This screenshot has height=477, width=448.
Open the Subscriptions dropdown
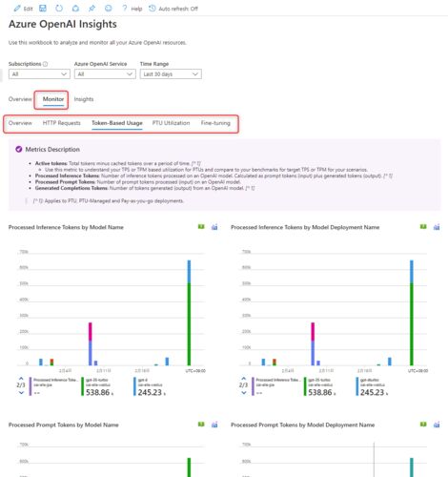point(39,74)
